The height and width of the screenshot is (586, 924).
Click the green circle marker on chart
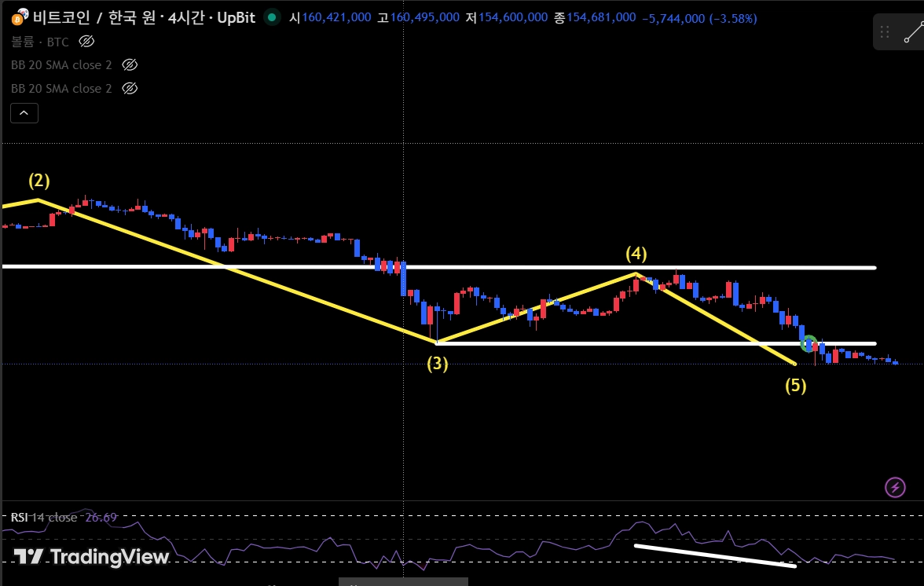(x=809, y=342)
